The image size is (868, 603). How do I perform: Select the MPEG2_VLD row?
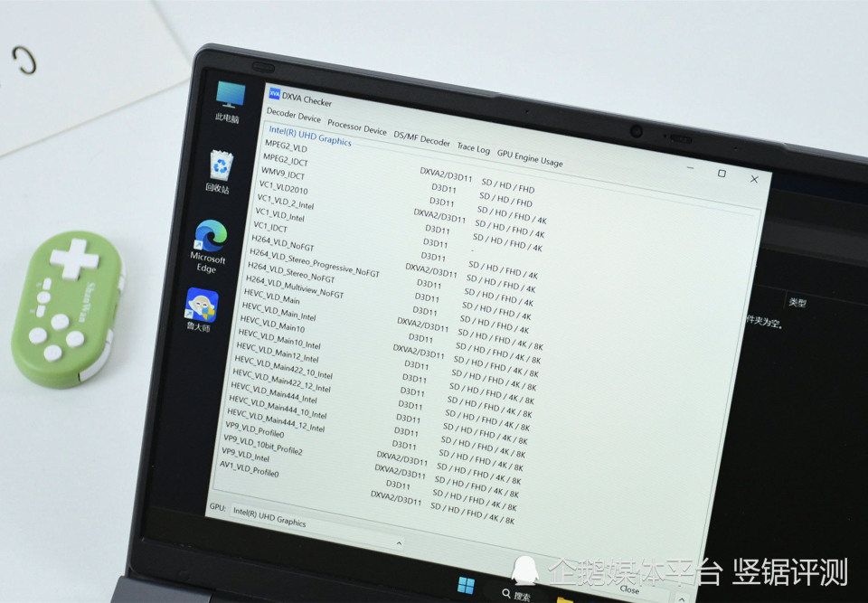(286, 146)
